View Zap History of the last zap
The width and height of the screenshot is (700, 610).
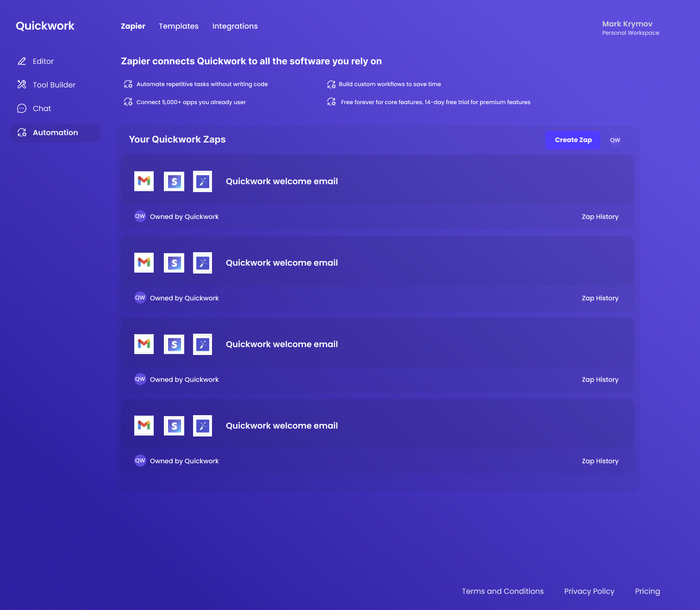point(600,461)
